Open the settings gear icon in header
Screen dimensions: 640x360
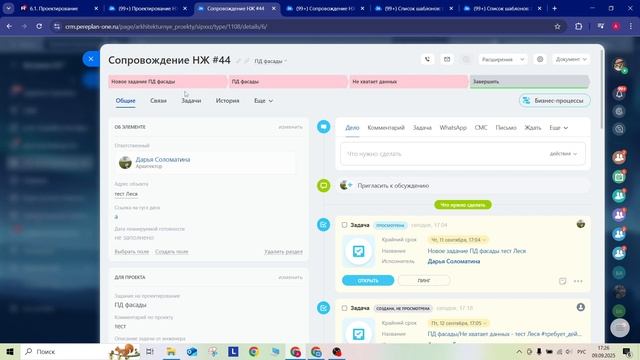(x=540, y=59)
